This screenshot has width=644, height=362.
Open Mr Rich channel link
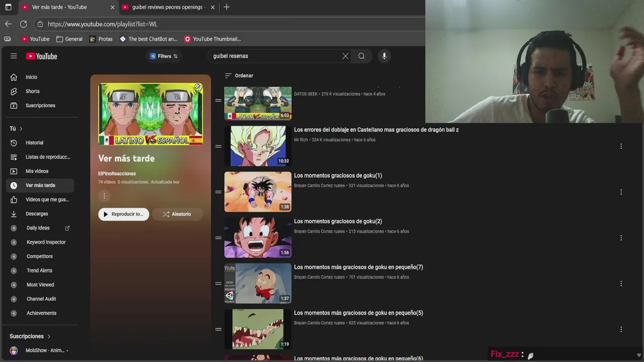point(301,140)
